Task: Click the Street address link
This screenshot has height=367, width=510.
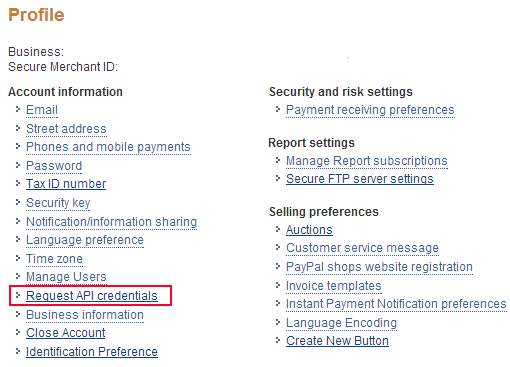Action: coord(66,129)
